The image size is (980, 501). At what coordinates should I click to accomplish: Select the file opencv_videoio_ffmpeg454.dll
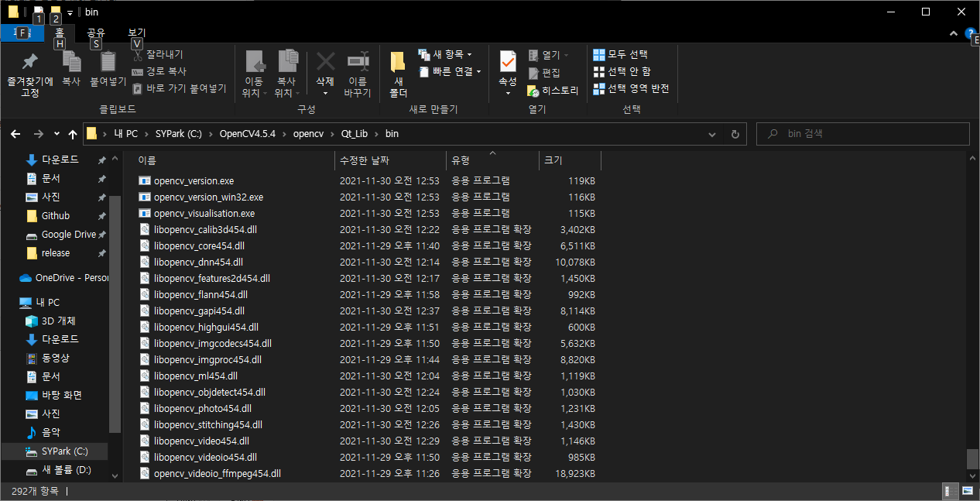[218, 473]
